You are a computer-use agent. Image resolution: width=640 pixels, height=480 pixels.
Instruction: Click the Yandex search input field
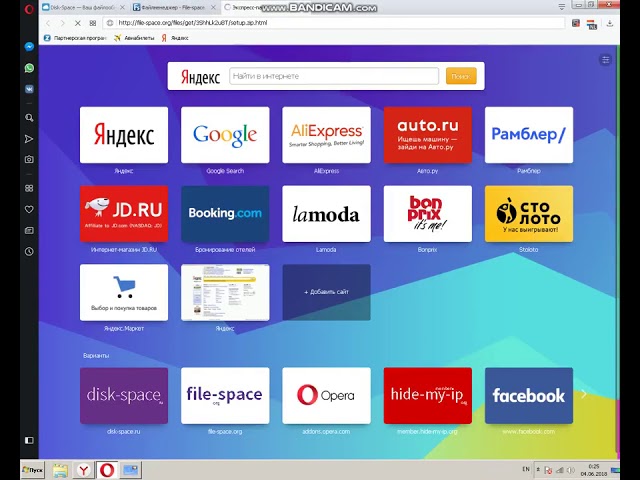[x=334, y=76]
